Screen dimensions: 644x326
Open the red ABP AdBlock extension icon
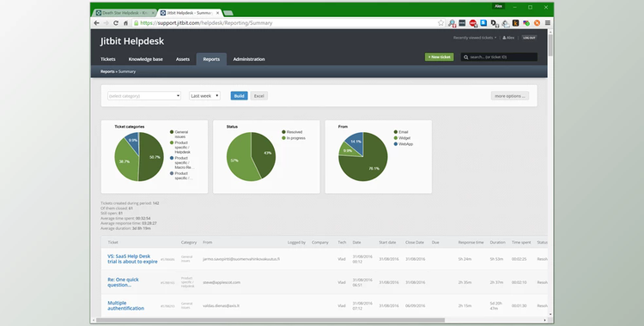pos(473,23)
